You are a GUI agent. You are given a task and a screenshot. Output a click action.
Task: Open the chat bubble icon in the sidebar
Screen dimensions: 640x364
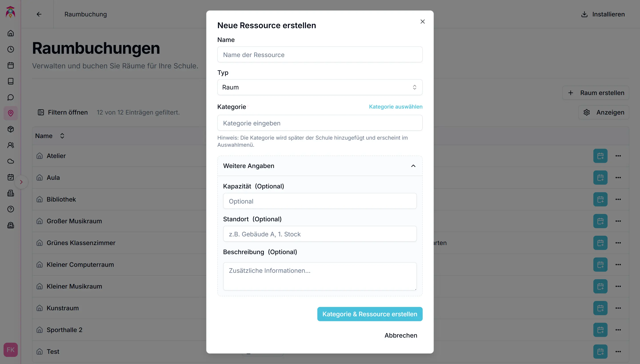click(10, 97)
